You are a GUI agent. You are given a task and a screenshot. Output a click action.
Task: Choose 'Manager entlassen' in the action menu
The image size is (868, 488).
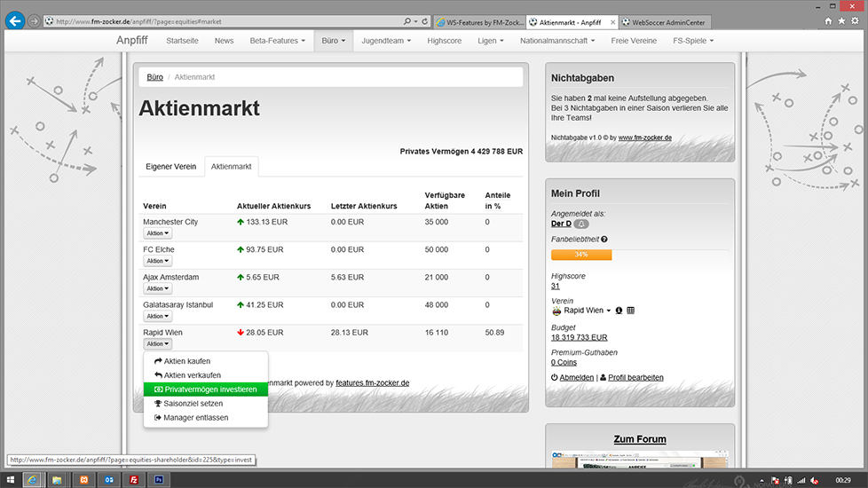click(x=195, y=417)
